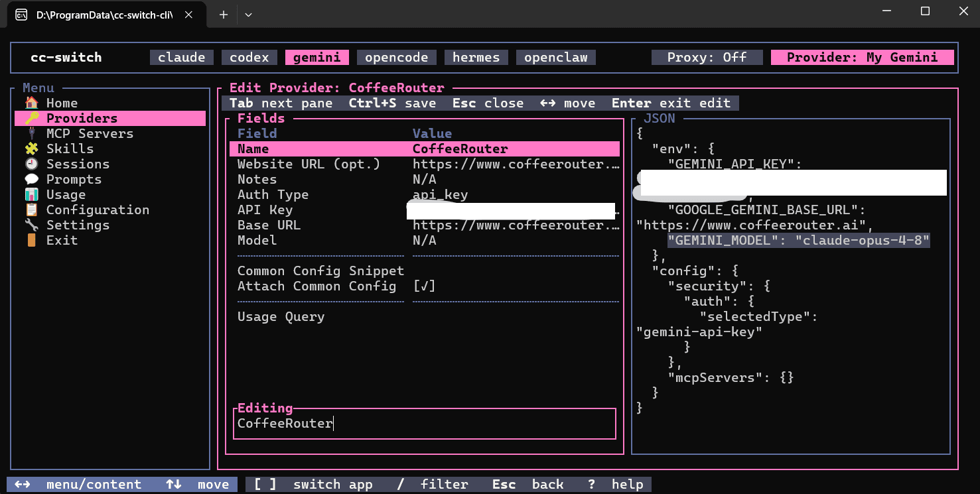Select the Notes field row
The image size is (980, 494).
tap(425, 179)
